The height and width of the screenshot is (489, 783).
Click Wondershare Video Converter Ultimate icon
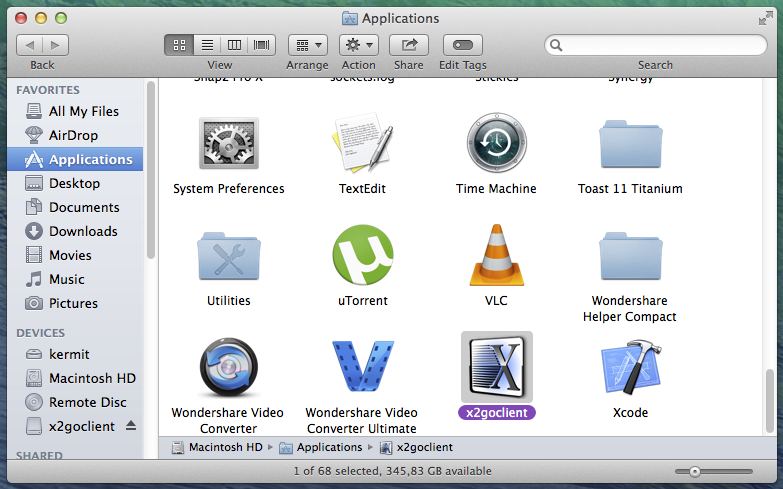[x=362, y=368]
